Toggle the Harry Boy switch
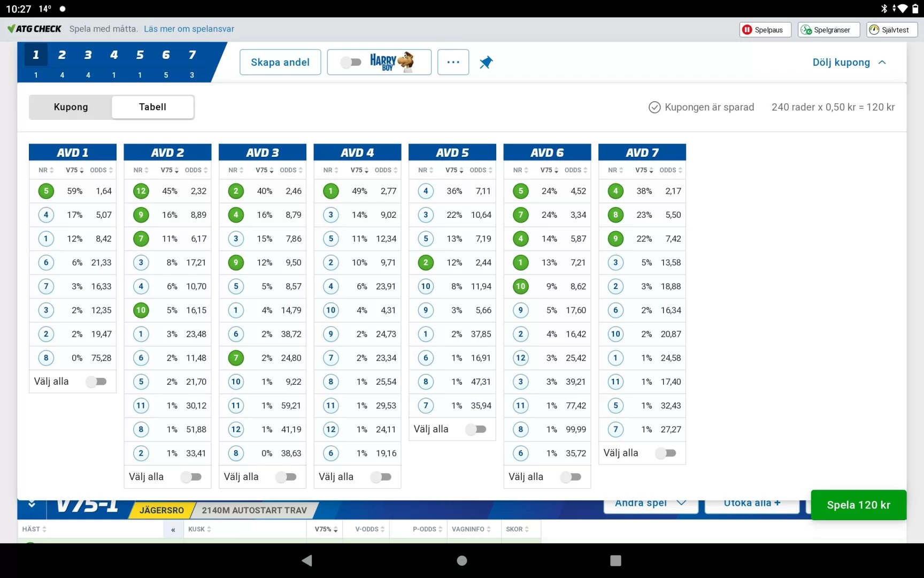Viewport: 924px width, 578px height. pos(351,62)
